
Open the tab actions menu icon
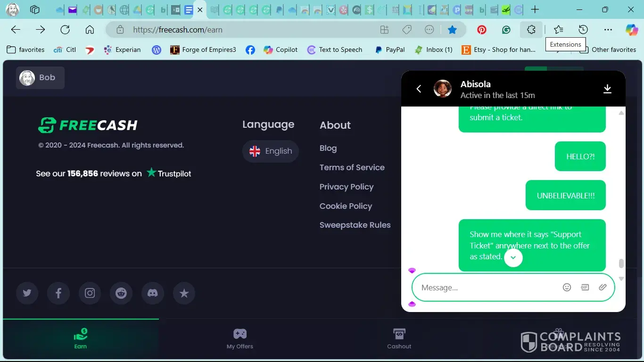34,9
